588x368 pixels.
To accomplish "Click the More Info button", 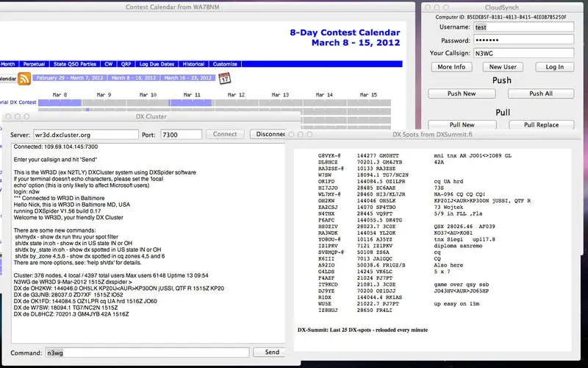I will (451, 67).
